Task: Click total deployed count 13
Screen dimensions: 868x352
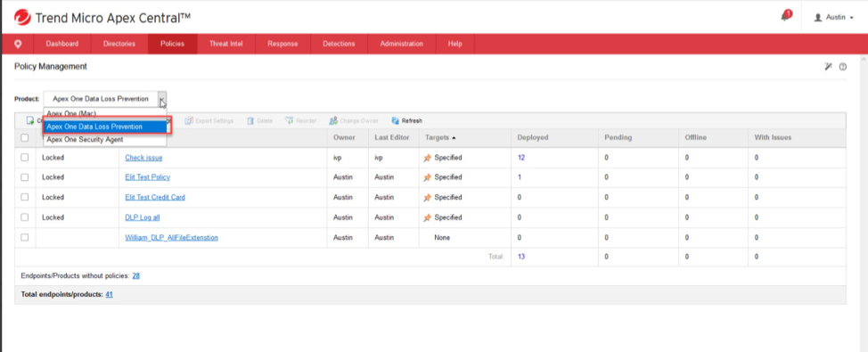Action: (521, 257)
